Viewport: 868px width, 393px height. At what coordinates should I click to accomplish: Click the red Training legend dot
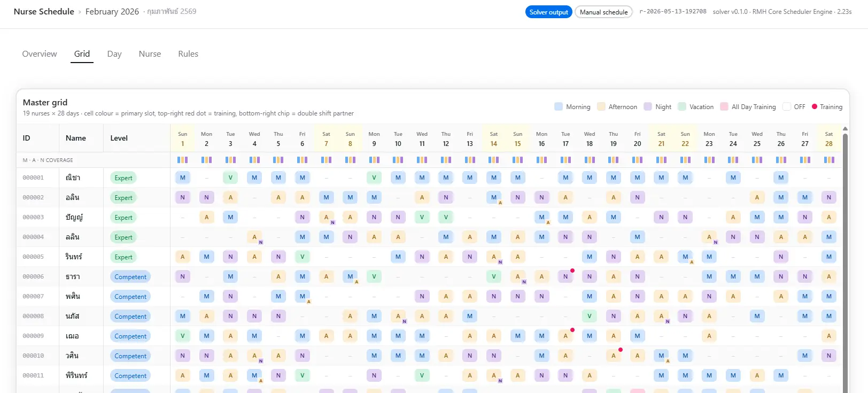[x=815, y=106]
